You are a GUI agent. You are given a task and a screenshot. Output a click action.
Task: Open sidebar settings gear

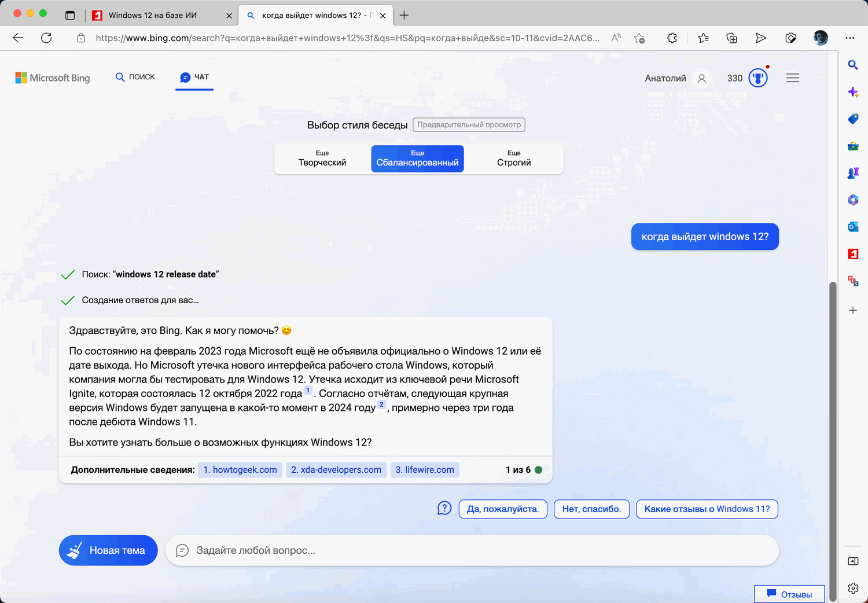point(853,588)
